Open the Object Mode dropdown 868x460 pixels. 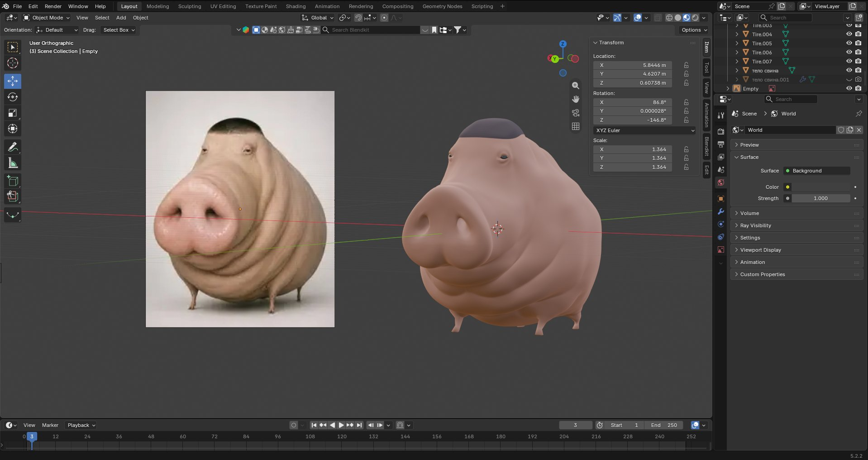tap(47, 18)
